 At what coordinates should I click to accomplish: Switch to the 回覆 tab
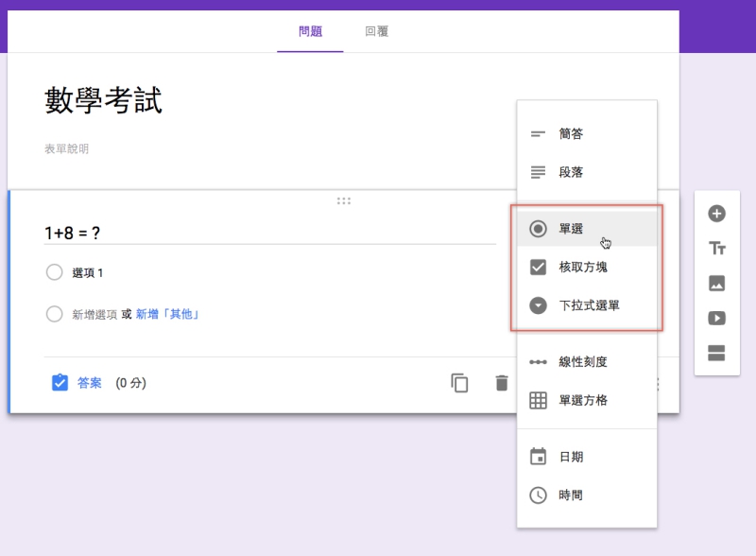(x=376, y=31)
